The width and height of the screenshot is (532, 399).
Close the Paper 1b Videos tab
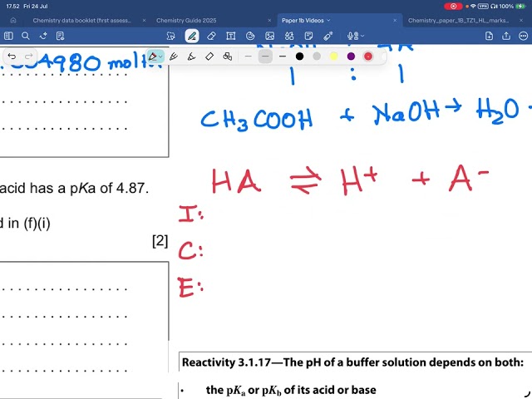tap(395, 20)
